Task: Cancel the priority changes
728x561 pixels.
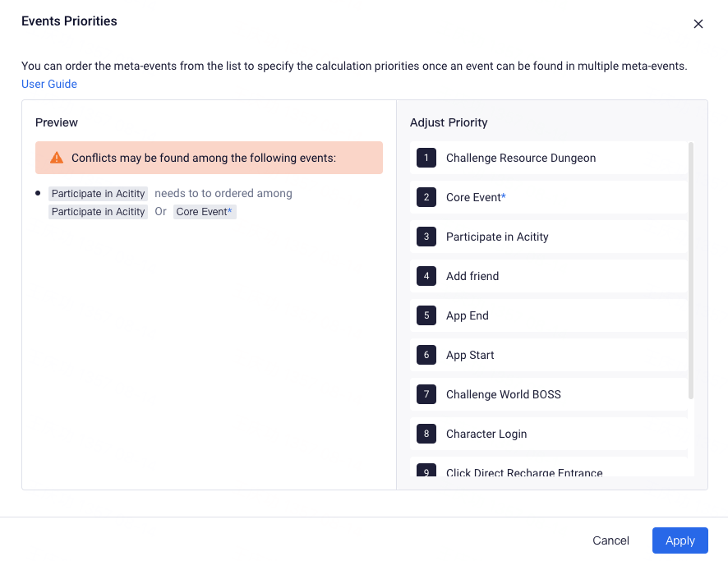Action: (x=611, y=540)
